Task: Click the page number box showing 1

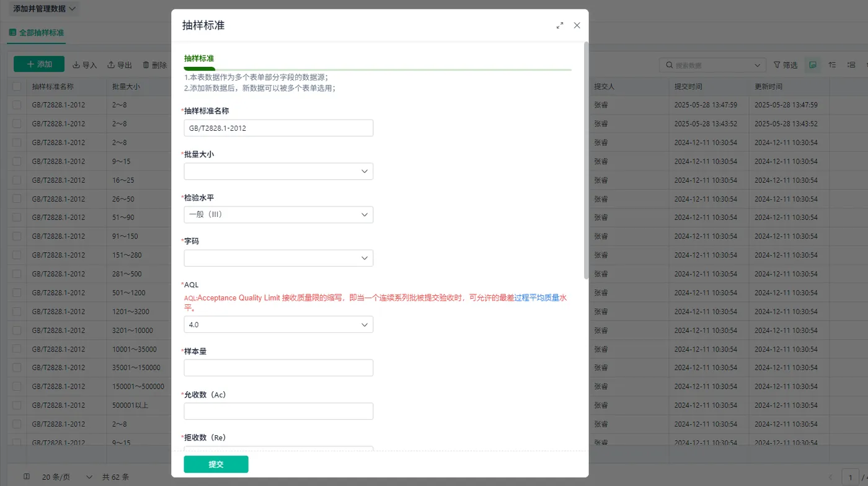Action: point(851,477)
